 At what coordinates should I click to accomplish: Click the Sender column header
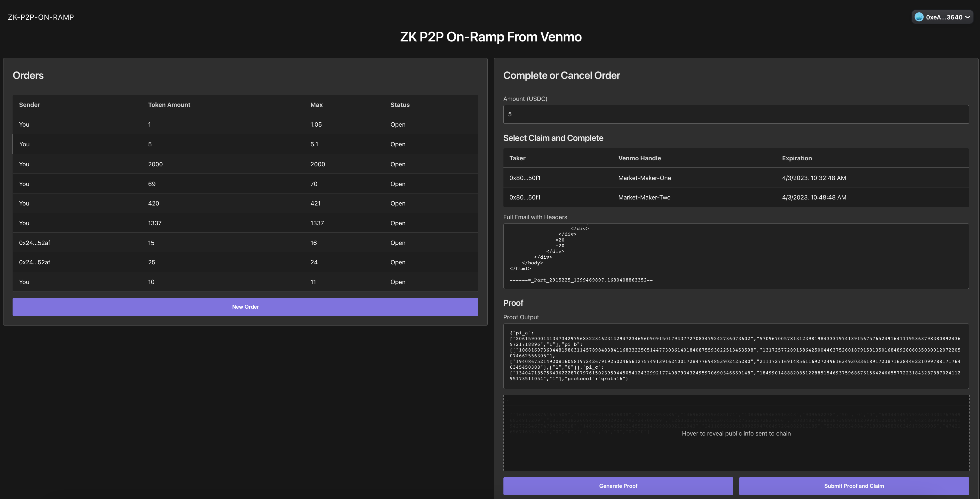[29, 105]
